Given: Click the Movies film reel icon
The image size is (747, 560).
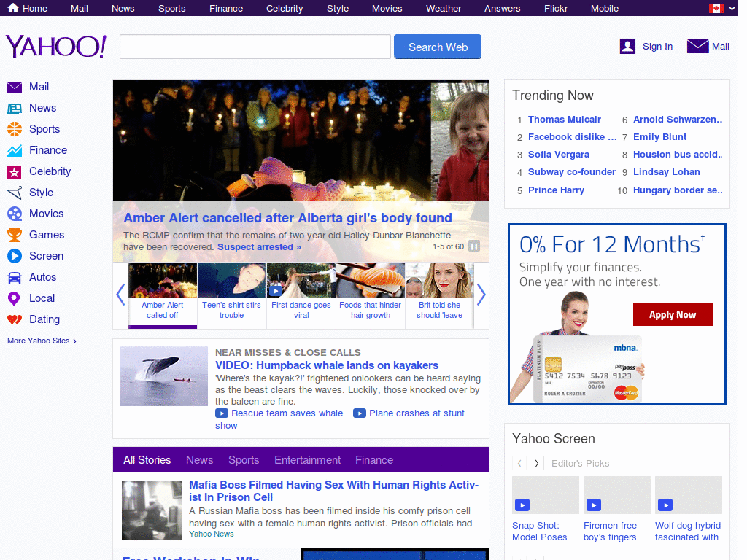Looking at the screenshot, I should [x=15, y=214].
